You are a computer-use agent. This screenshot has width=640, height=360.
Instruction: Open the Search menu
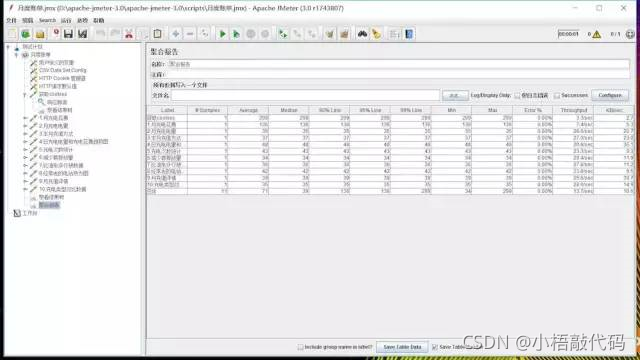(x=47, y=20)
